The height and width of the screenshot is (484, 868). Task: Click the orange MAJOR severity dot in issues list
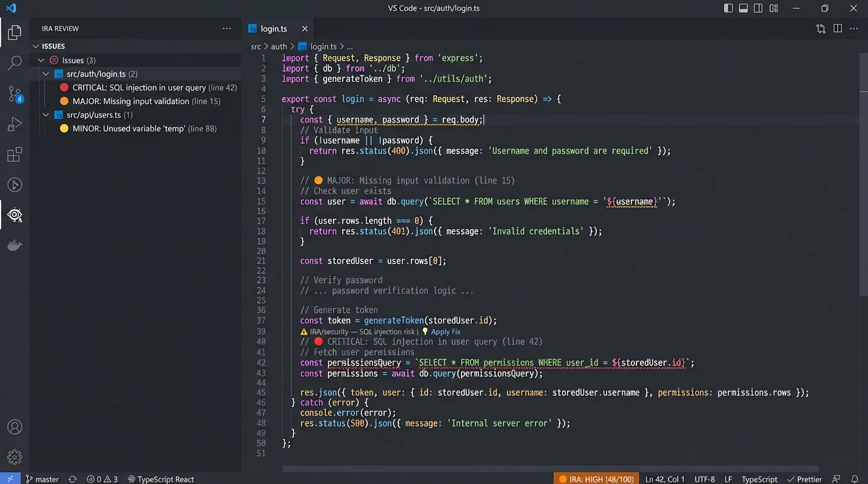tap(64, 101)
